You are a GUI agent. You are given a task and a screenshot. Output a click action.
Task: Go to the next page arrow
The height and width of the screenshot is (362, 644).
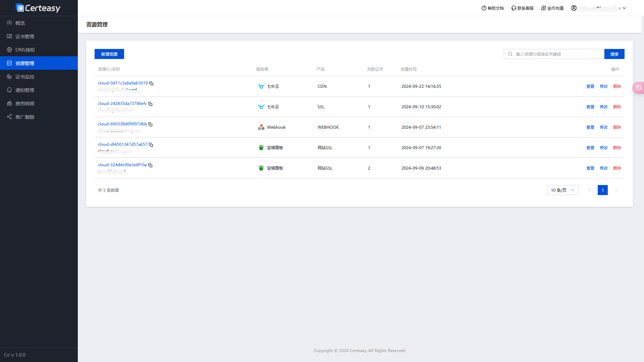(x=616, y=190)
